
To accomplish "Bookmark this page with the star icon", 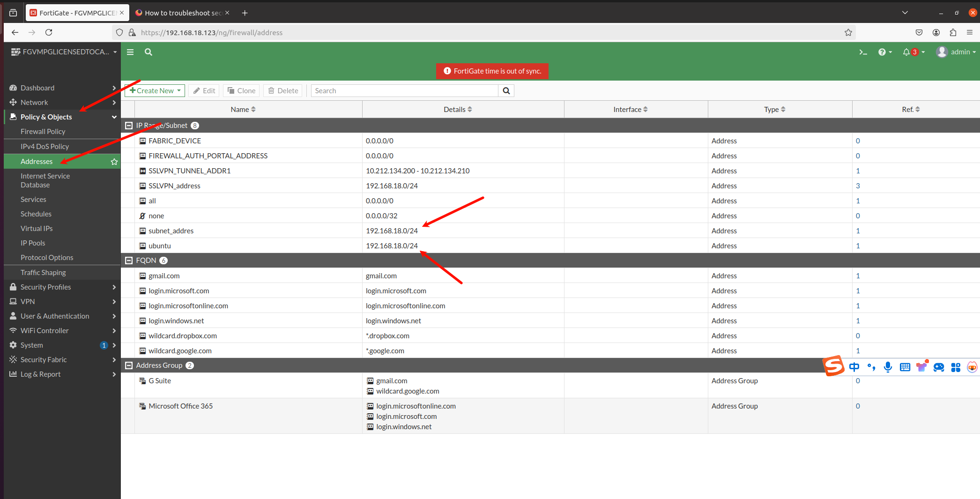I will [848, 32].
